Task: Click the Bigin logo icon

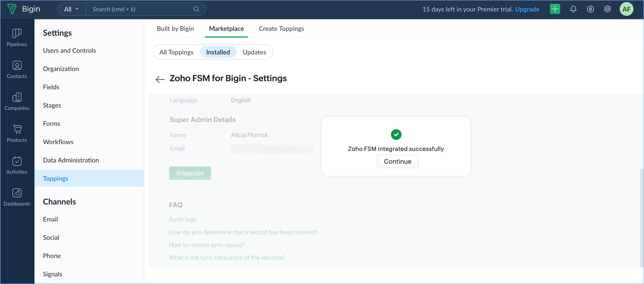Action: tap(12, 9)
